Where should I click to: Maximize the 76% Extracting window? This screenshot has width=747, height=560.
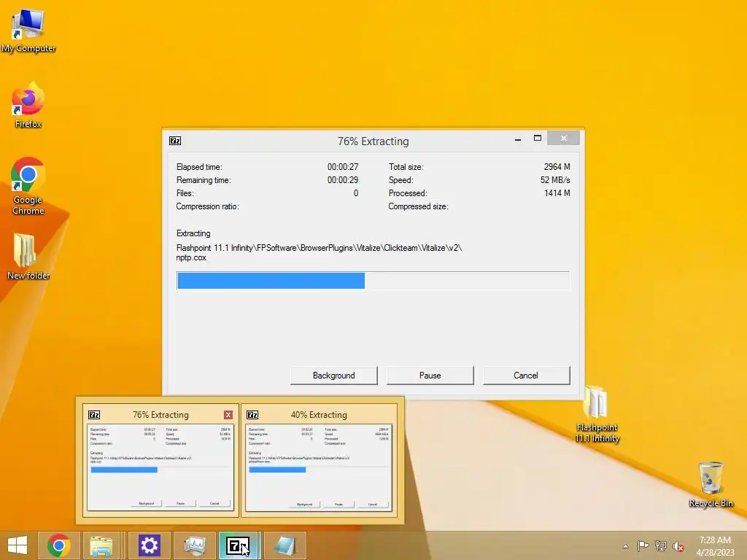[538, 139]
